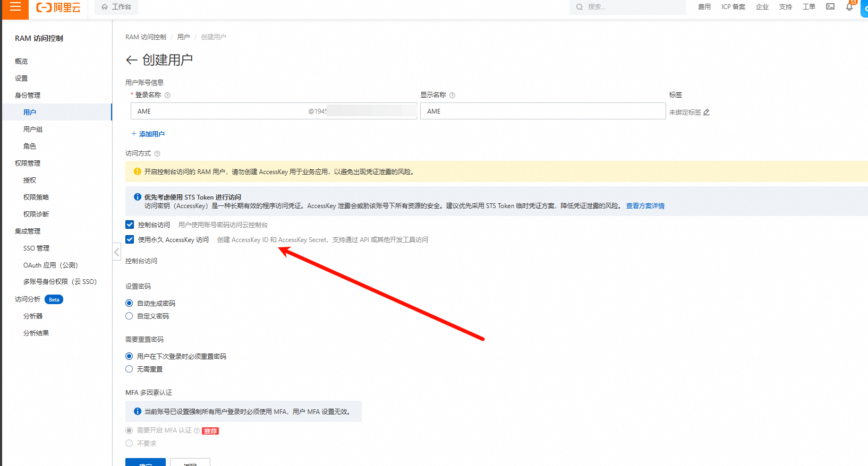Open 角色 in the sidebar

pos(30,146)
